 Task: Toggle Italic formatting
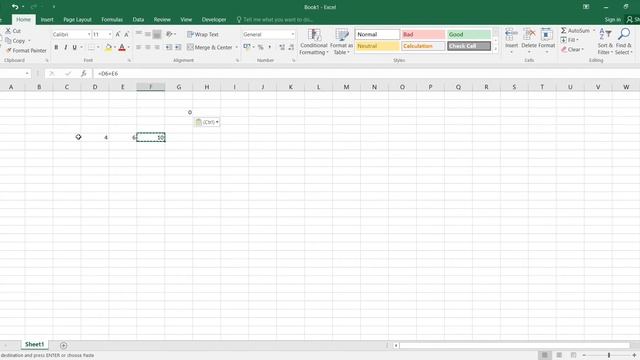coord(65,47)
